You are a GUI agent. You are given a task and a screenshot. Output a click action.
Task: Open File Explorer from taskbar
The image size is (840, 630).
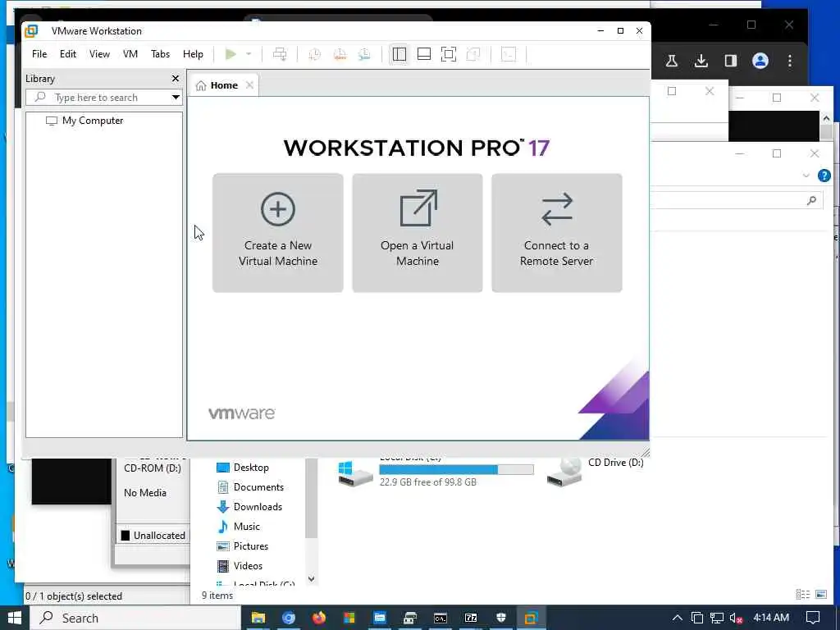[258, 619]
